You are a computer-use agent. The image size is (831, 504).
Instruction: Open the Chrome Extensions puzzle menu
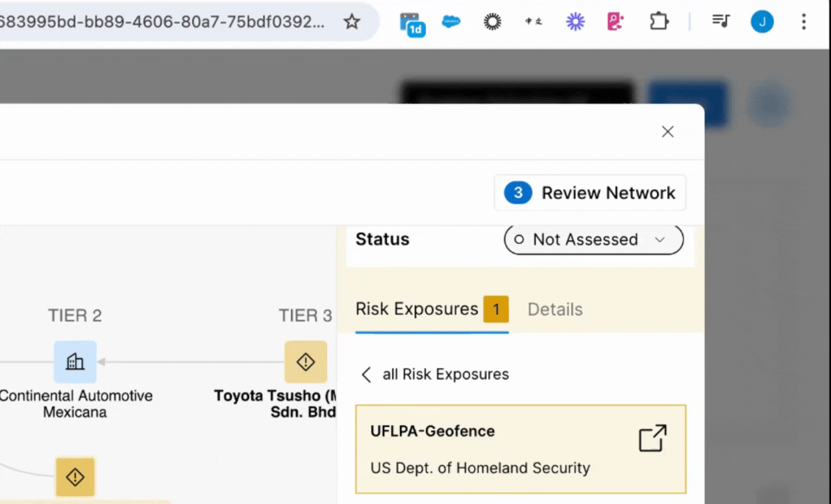tap(659, 22)
